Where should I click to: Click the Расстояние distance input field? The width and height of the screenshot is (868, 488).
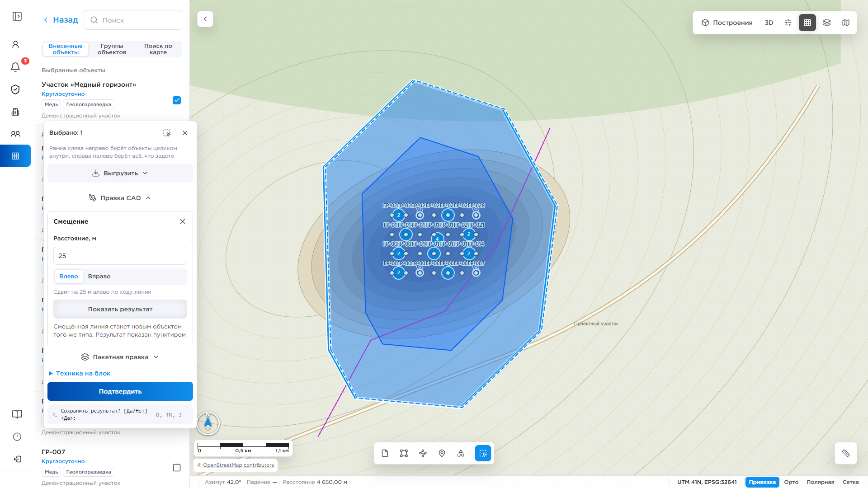point(120,256)
